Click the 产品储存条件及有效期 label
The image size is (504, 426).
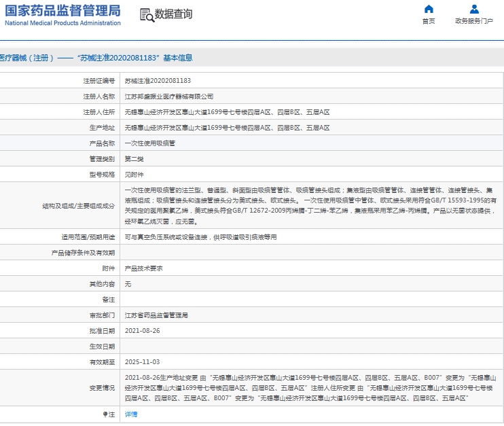83,253
